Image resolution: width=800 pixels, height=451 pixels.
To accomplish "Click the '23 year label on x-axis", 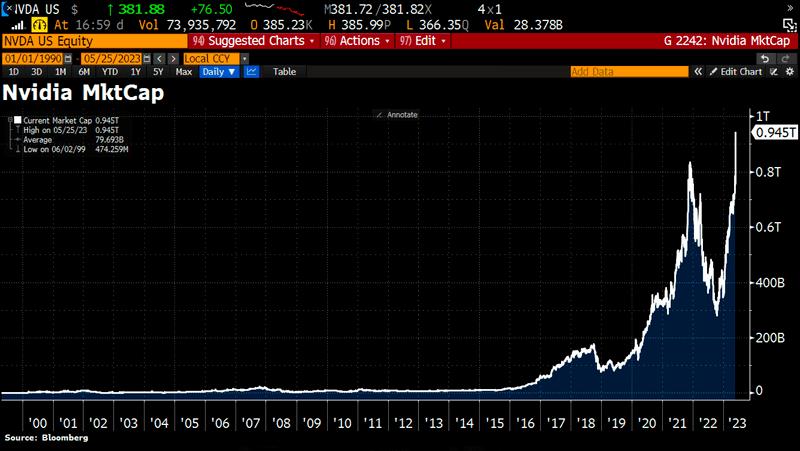I will (x=737, y=423).
